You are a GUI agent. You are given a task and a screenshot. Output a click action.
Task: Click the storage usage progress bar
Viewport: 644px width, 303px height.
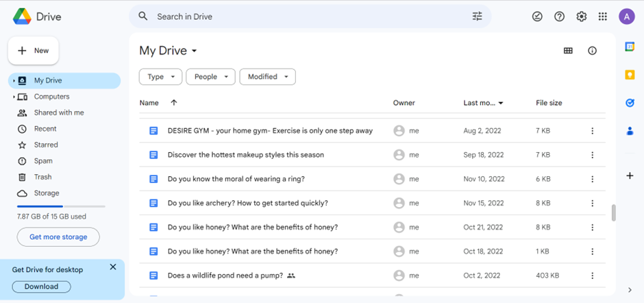61,206
